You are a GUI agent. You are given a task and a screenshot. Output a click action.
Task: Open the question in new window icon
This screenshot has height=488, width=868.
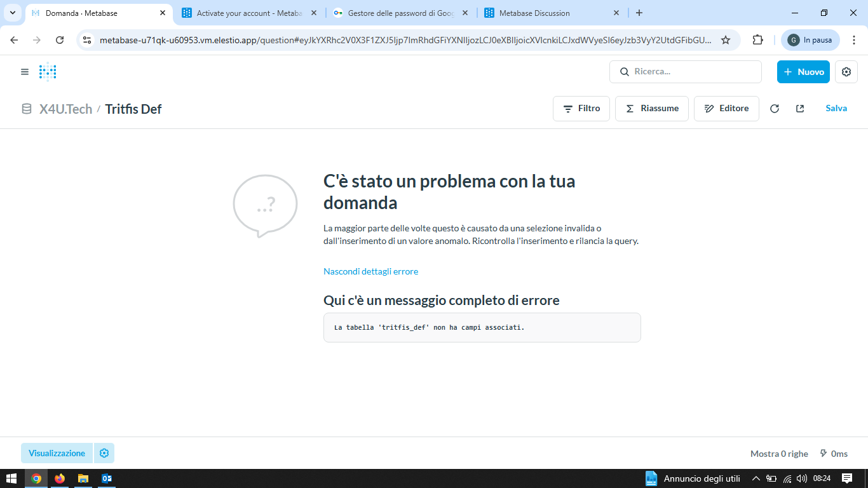(x=800, y=109)
